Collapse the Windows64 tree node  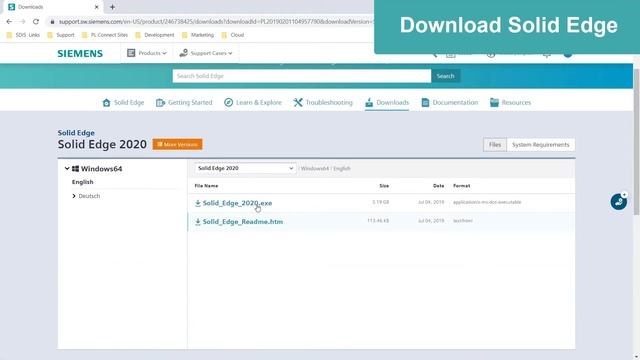pyautogui.click(x=67, y=168)
